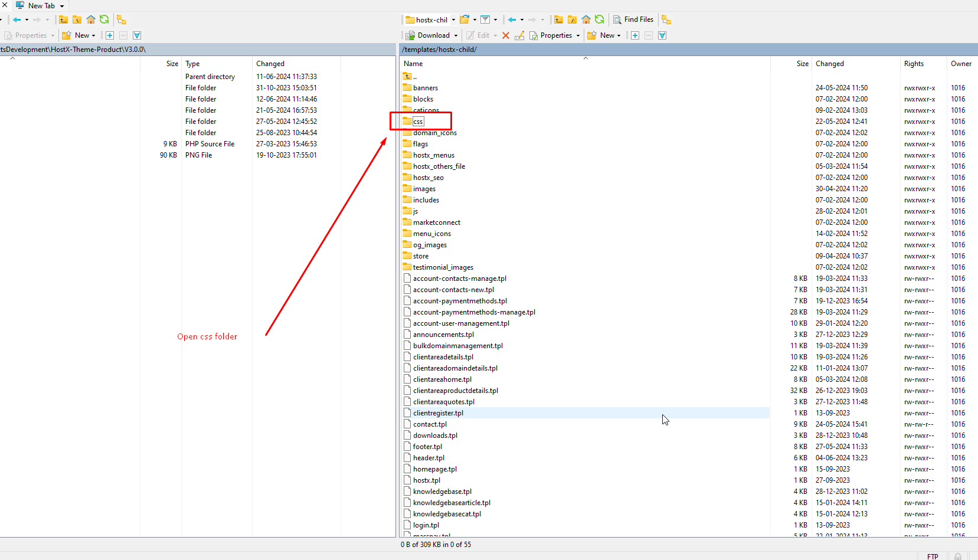Screen dimensions: 978x560
Task: Select the css folder
Action: coord(418,122)
